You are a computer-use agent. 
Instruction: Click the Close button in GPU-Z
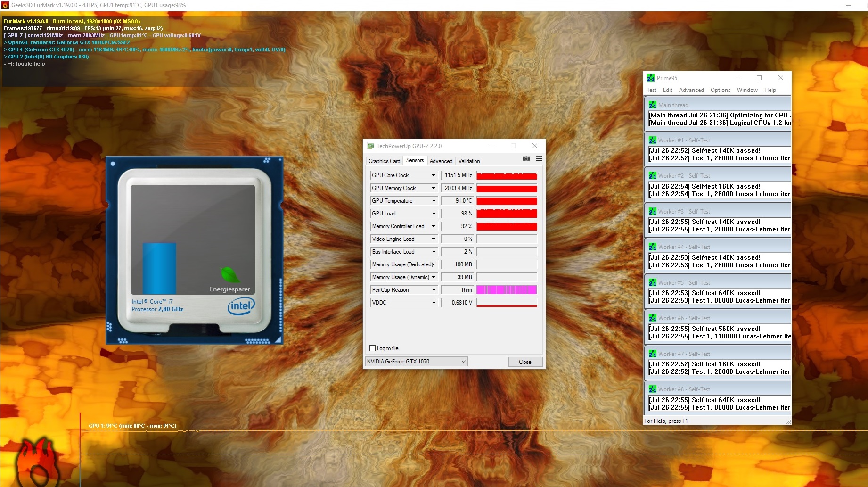[525, 362]
